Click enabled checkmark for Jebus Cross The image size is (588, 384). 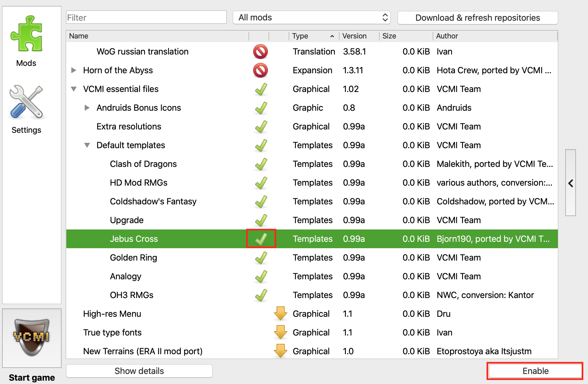(261, 239)
